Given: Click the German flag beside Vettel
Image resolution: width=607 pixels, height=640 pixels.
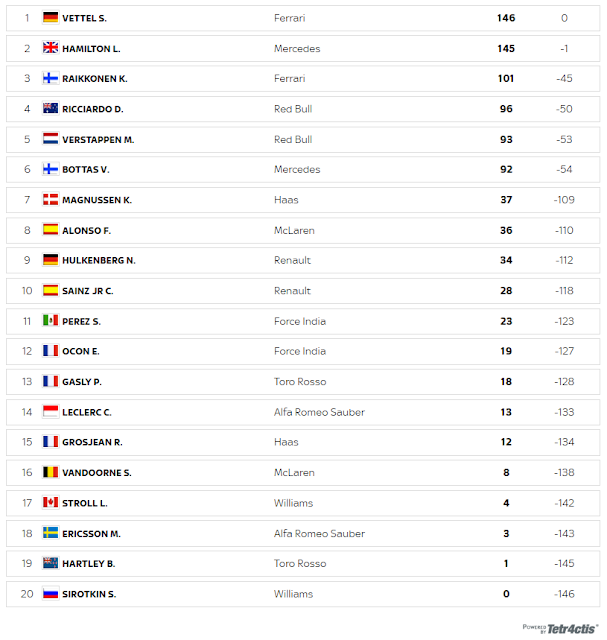Looking at the screenshot, I should pyautogui.click(x=51, y=18).
